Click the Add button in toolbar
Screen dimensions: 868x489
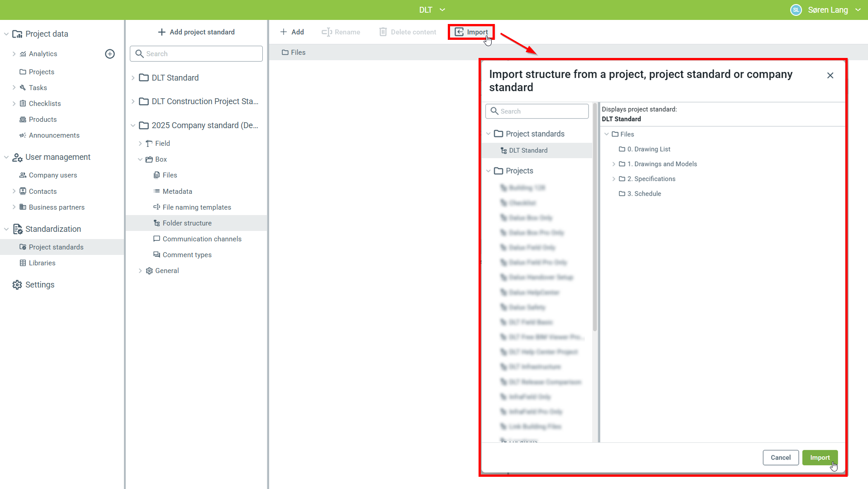pos(292,32)
